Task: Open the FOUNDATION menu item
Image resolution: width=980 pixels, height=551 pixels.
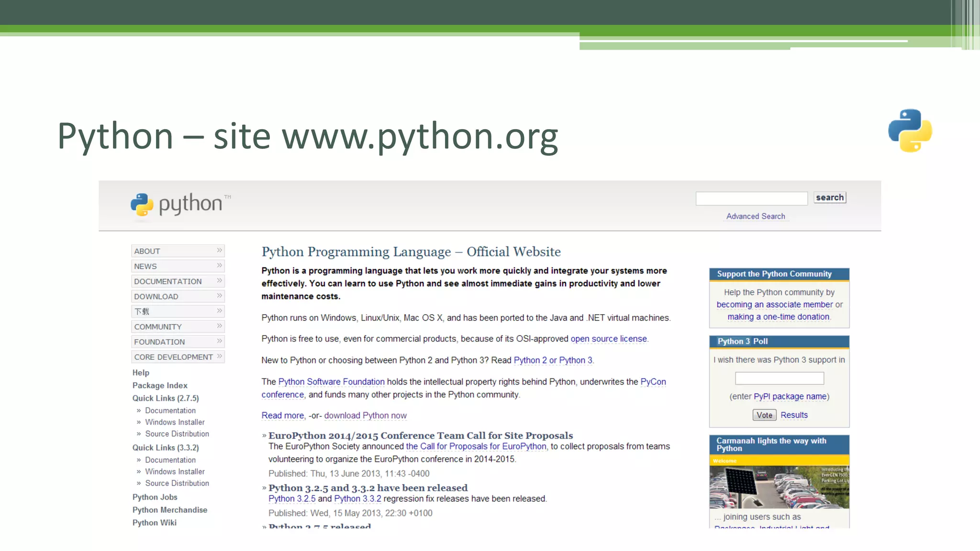Action: (178, 342)
